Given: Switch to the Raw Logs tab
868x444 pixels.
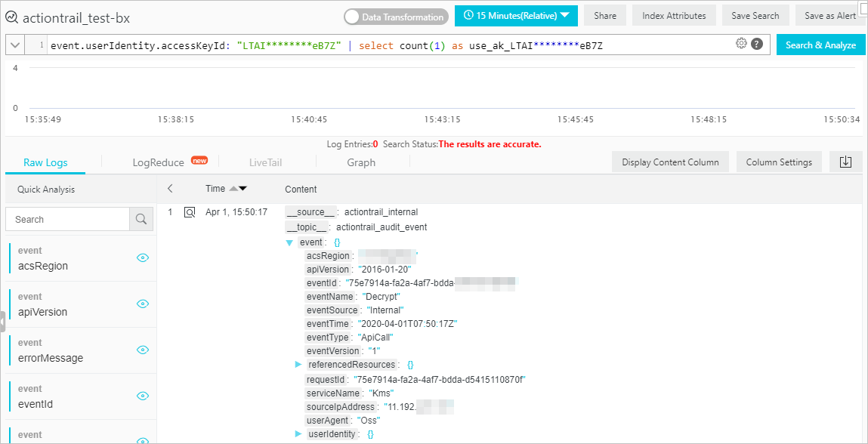Looking at the screenshot, I should click(x=45, y=163).
